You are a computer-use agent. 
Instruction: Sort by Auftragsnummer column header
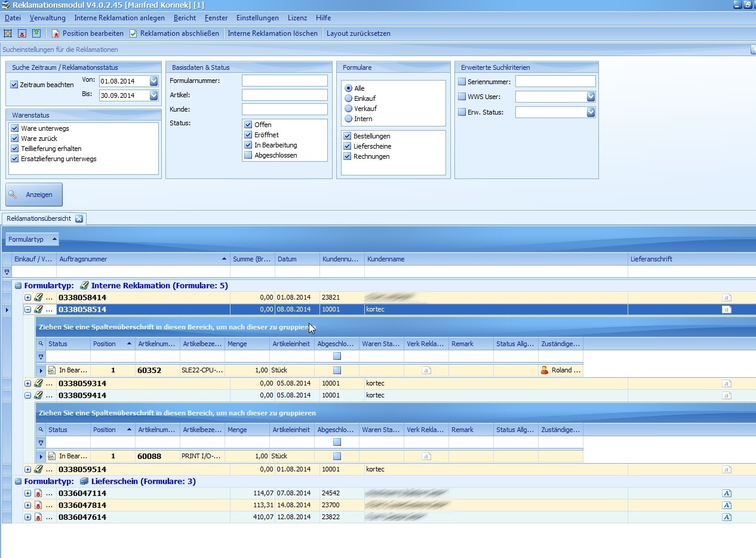[x=143, y=259]
